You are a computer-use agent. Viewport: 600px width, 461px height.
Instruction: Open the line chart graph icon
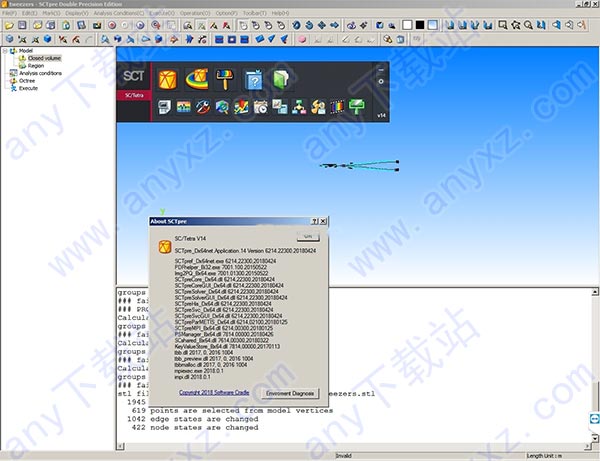(x=241, y=107)
